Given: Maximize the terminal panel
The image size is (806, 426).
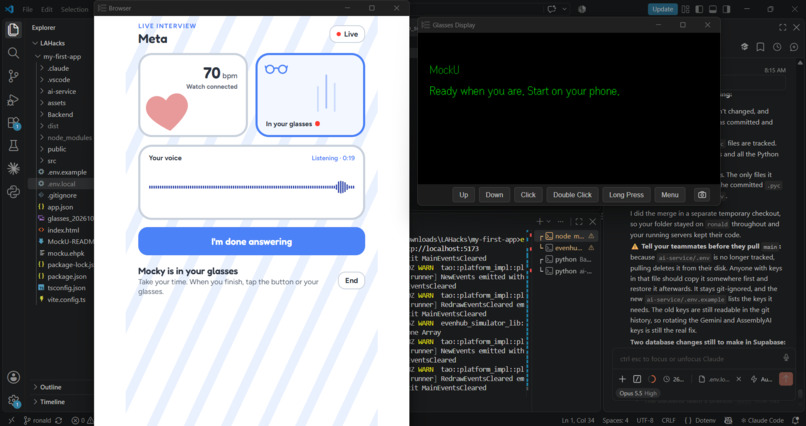Looking at the screenshot, I should (579, 221).
